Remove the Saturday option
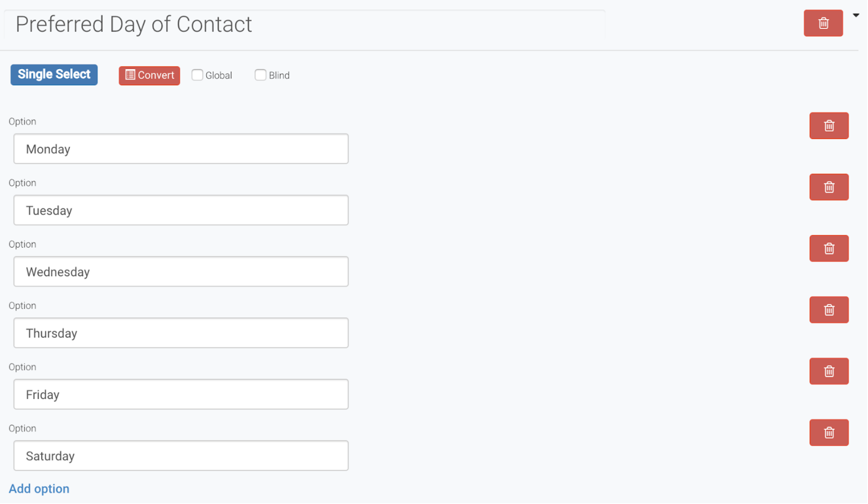Screen dimensions: 868x504 point(828,433)
